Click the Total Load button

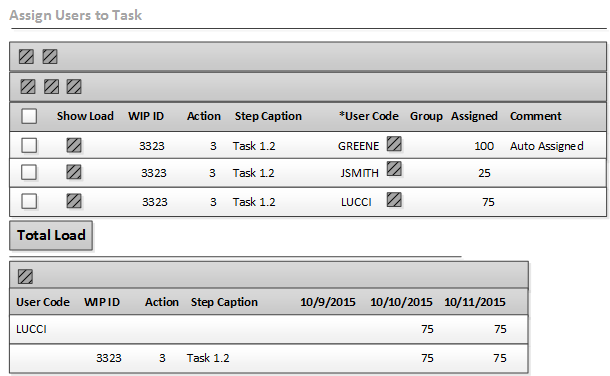[x=51, y=235]
